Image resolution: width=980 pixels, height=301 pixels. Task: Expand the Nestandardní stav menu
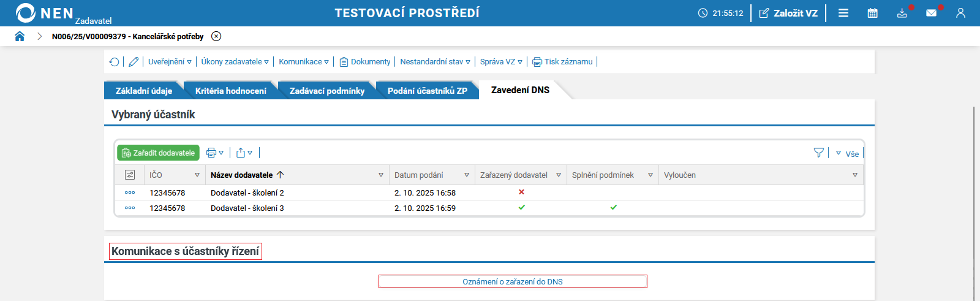click(x=435, y=62)
